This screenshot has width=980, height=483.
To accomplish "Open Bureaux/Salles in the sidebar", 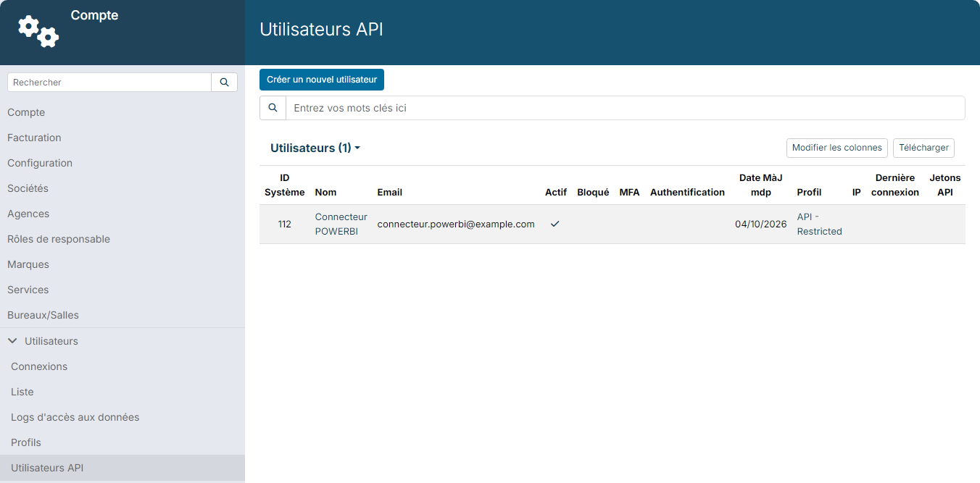I will [43, 315].
